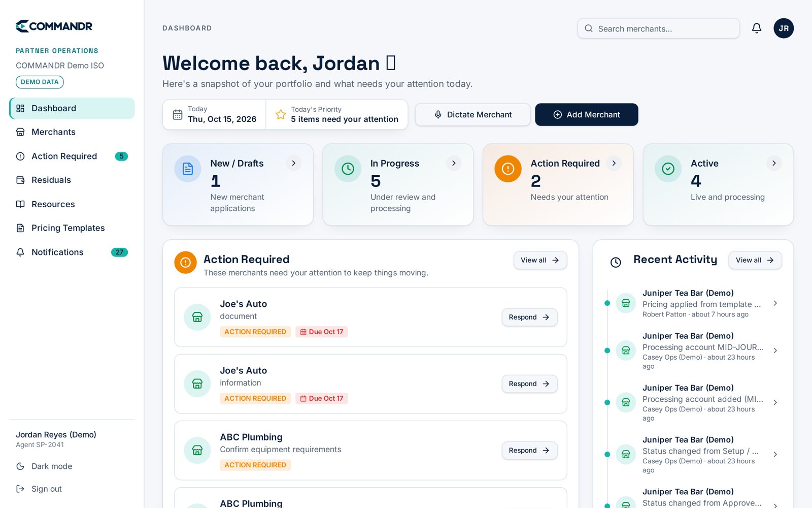This screenshot has width=812, height=508.
Task: Click the clock icon beside Recent Activity
Action: pyautogui.click(x=616, y=263)
